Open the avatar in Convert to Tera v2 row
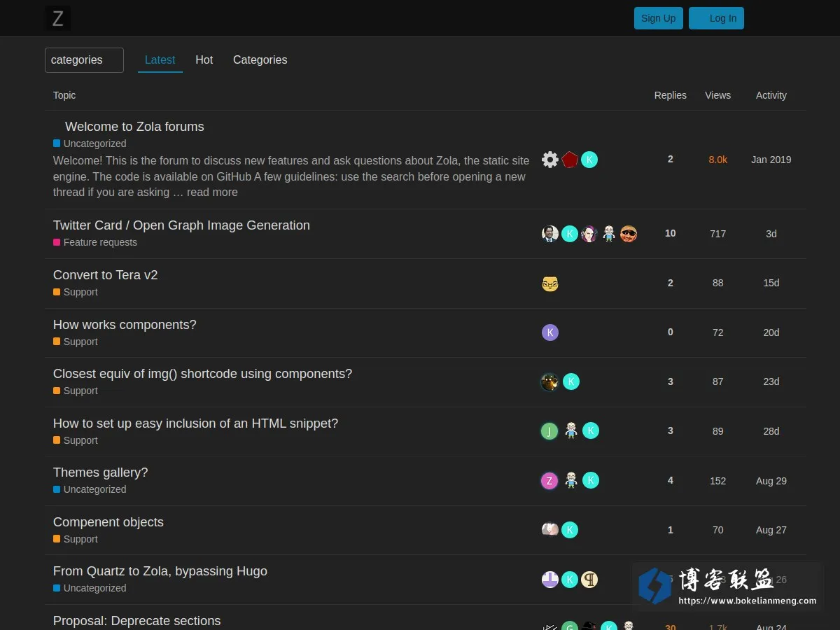The height and width of the screenshot is (630, 840). 550,283
